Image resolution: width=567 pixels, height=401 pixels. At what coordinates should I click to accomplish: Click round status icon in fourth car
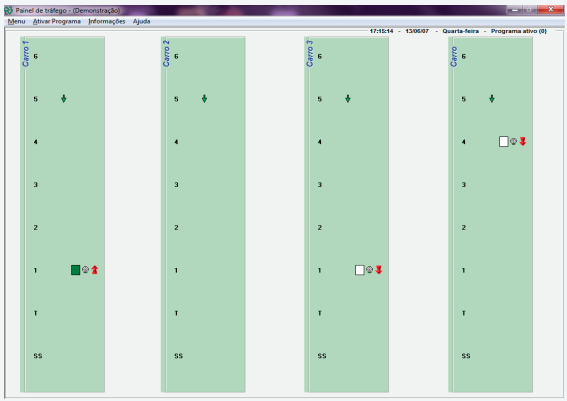tap(513, 141)
